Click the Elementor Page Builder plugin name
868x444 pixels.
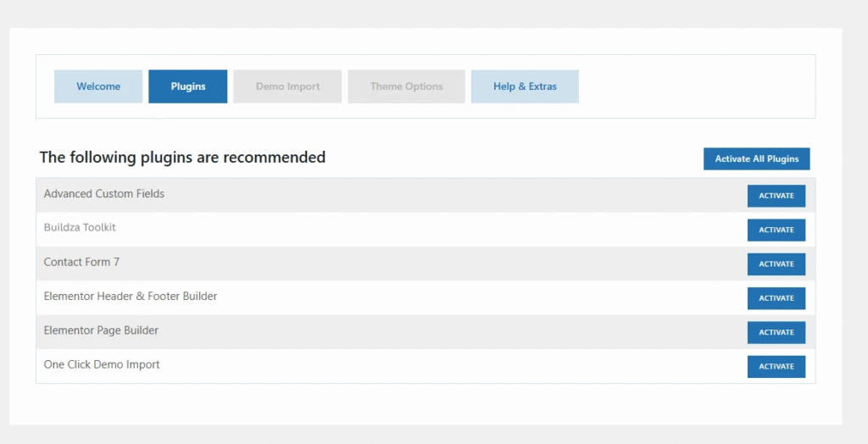pyautogui.click(x=101, y=330)
